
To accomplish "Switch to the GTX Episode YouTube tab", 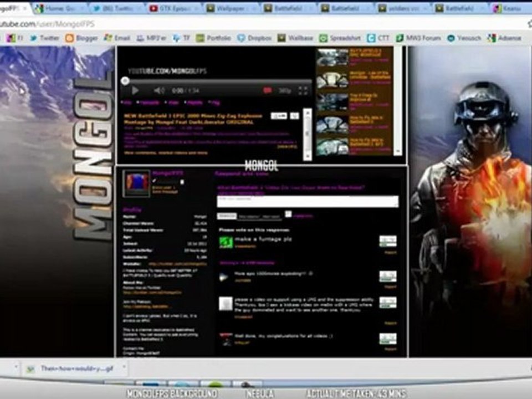I will coord(173,8).
